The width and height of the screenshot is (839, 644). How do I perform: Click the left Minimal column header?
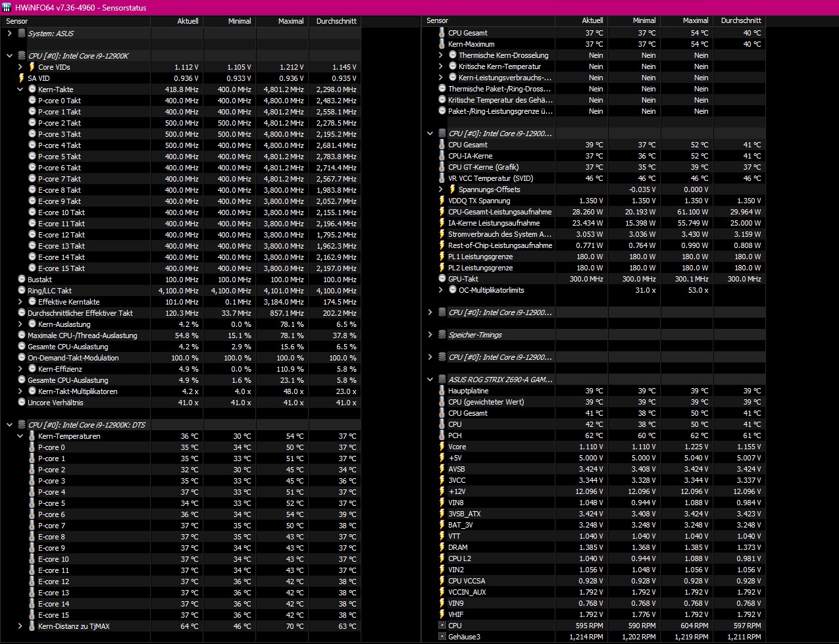pos(230,21)
